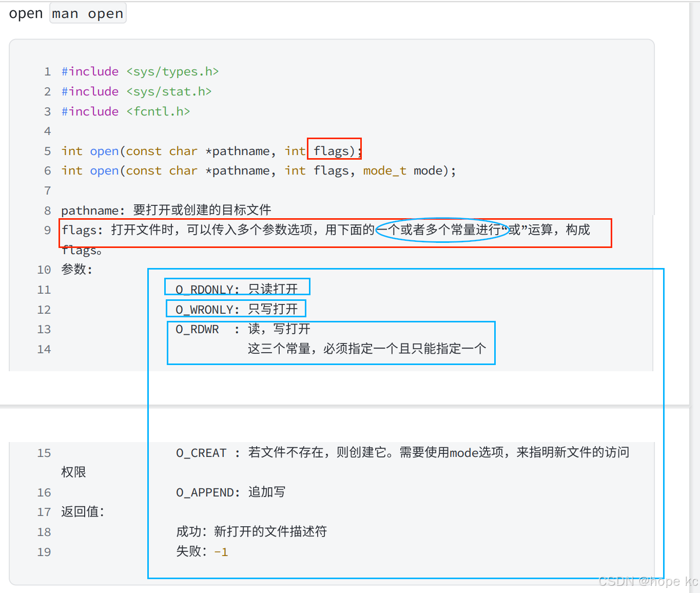Image resolution: width=700 pixels, height=593 pixels.
Task: Click the '#include <sys/stat.h>' line
Action: pos(137,91)
